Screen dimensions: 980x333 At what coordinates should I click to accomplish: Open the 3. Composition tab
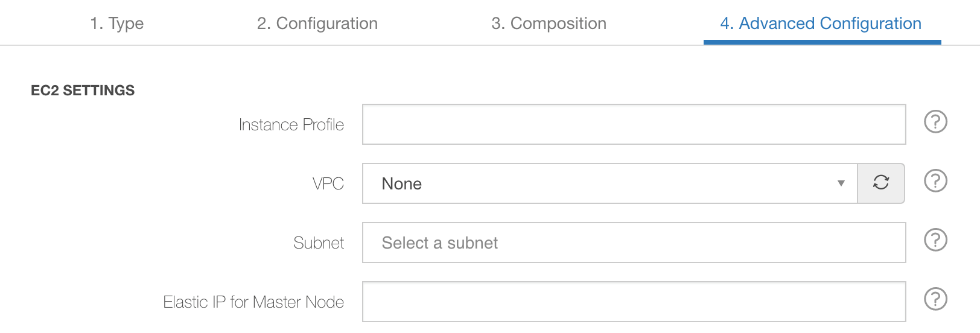pos(549,24)
